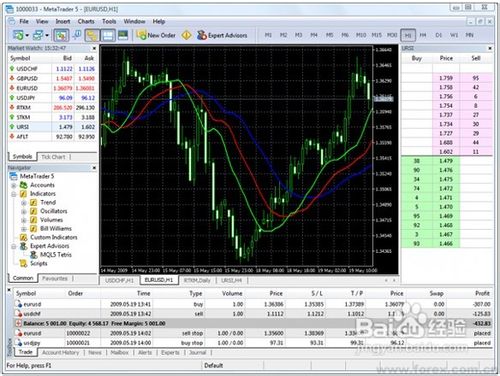Viewport: 500px width, 376px height.
Task: Switch to the USDCHF,H1 chart tab
Action: pyautogui.click(x=119, y=280)
